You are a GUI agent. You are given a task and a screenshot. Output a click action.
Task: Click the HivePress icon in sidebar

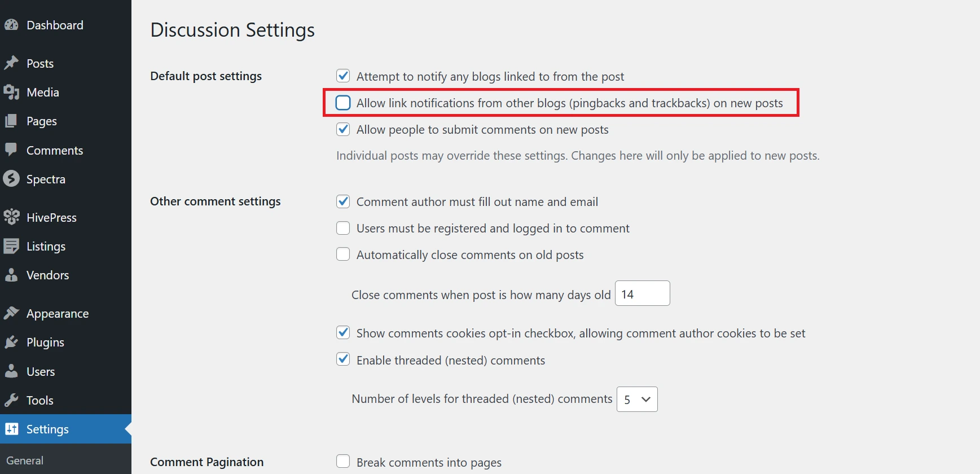click(x=11, y=217)
